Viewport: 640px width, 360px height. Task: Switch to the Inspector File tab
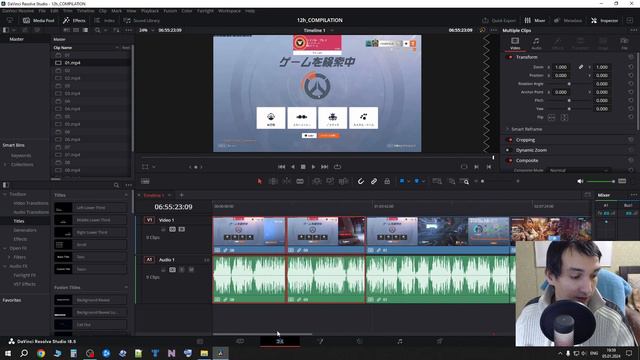[624, 43]
